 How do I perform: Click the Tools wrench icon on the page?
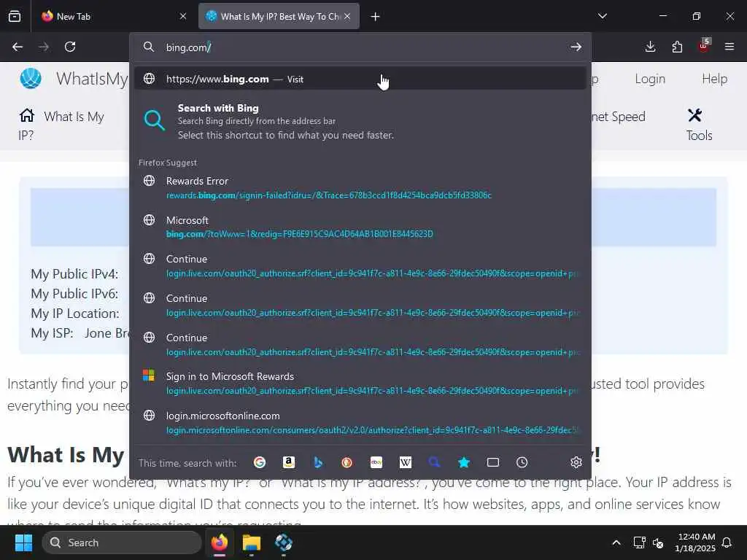[x=695, y=115]
